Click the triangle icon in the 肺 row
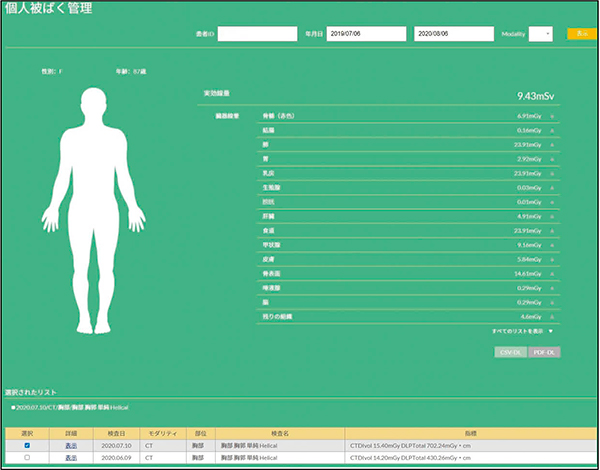Screen dimensions: 600x470 tap(552, 145)
